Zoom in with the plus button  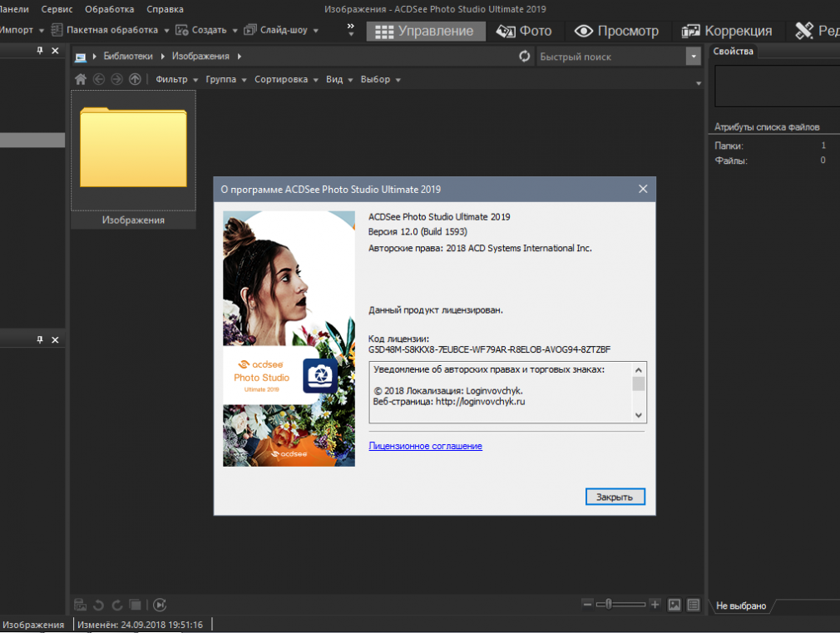(655, 605)
